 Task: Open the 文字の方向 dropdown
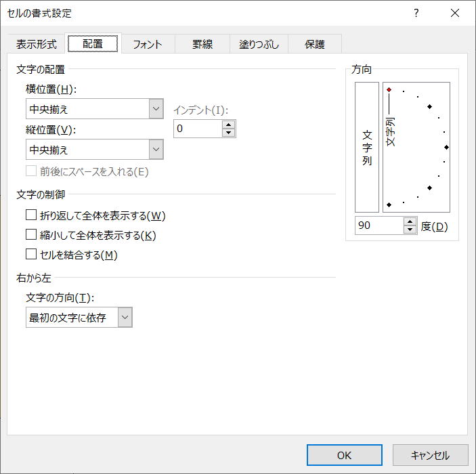pyautogui.click(x=125, y=318)
